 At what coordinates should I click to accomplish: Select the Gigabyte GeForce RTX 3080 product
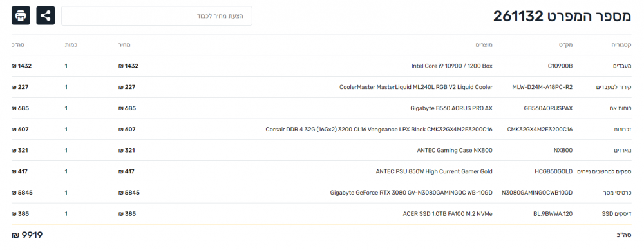(x=411, y=193)
